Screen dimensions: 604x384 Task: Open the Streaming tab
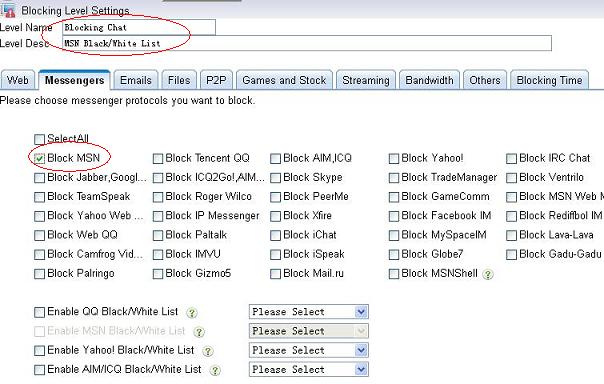(x=366, y=80)
